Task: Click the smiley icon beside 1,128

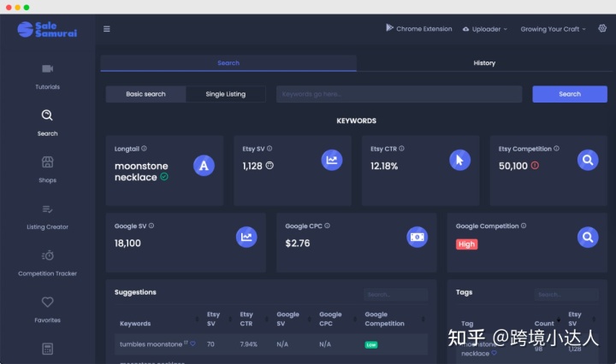Action: point(269,166)
